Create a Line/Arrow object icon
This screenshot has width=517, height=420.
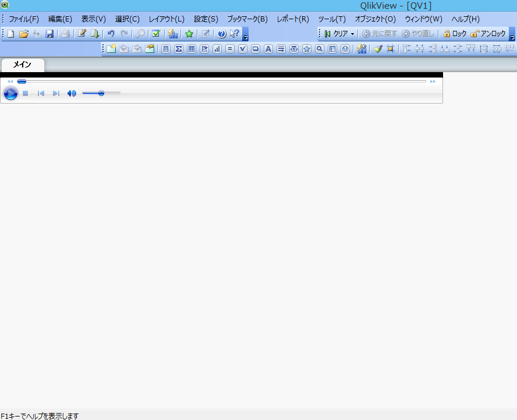[281, 49]
